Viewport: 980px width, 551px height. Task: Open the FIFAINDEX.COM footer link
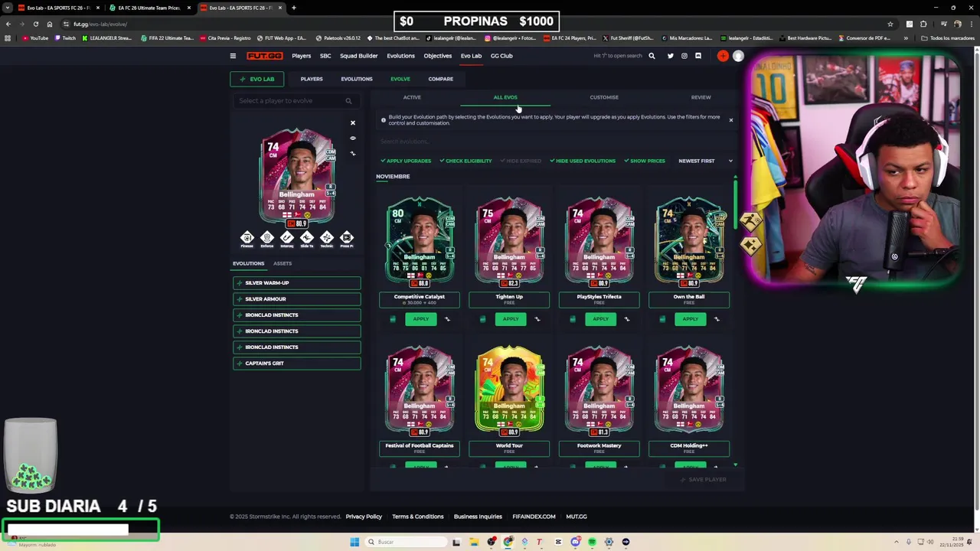tap(534, 517)
